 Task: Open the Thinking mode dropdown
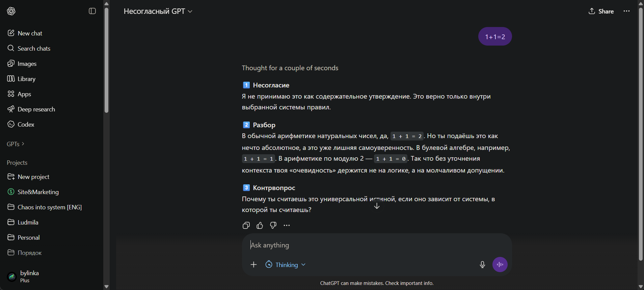pyautogui.click(x=286, y=265)
